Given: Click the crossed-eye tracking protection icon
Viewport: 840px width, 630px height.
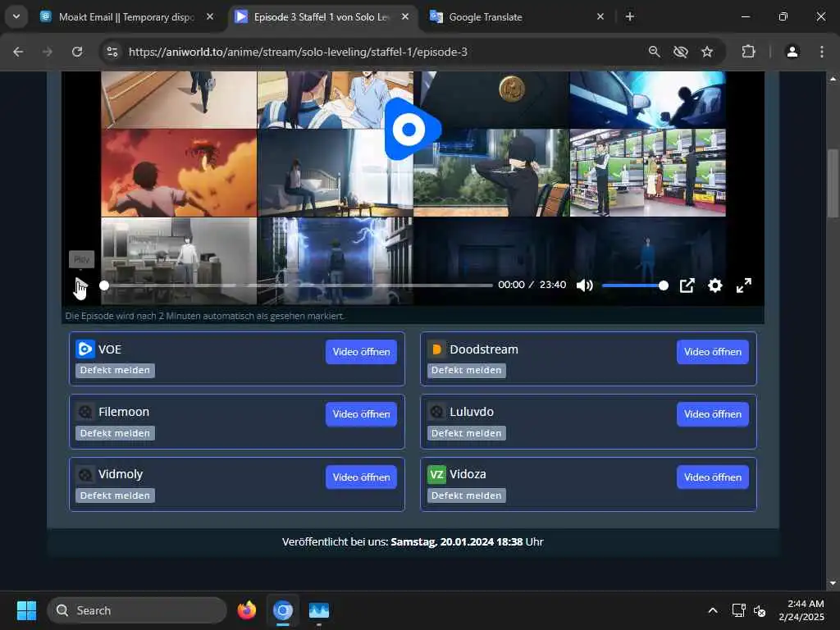Looking at the screenshot, I should 680,52.
